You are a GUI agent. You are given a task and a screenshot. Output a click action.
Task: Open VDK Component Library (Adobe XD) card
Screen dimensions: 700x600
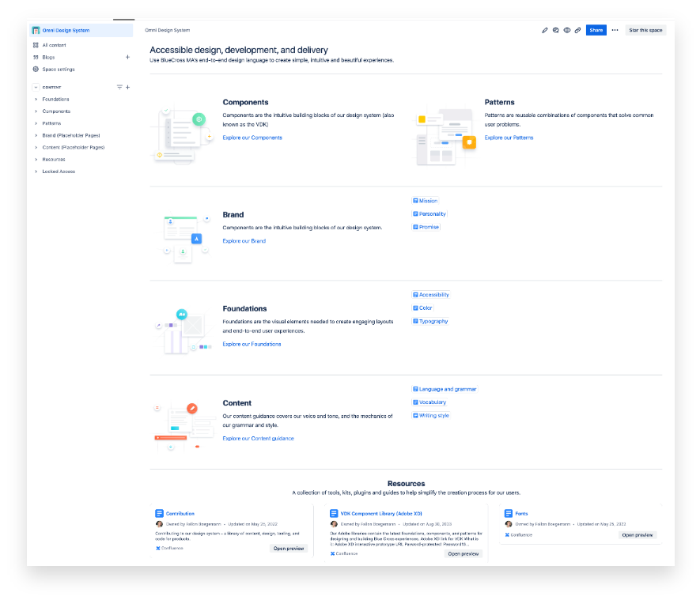381,514
